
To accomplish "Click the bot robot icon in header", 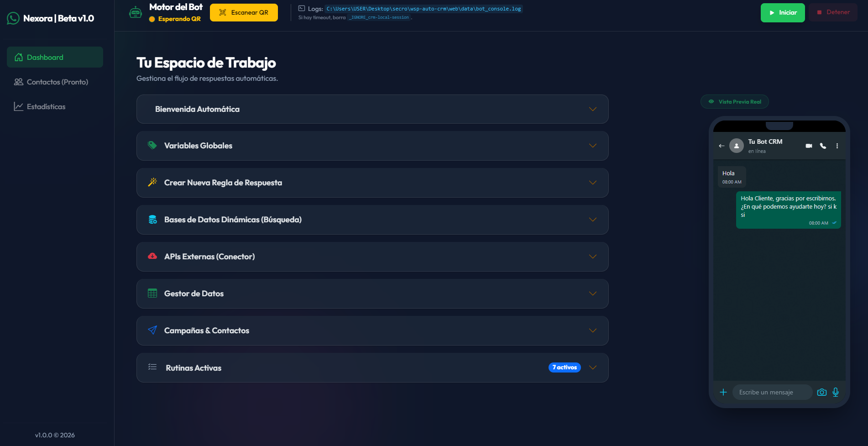I will (136, 13).
